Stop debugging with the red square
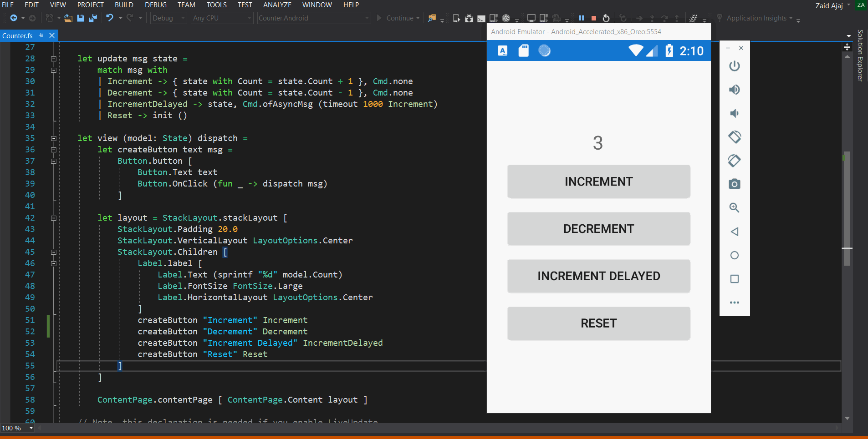This screenshot has width=868, height=439. click(x=594, y=18)
